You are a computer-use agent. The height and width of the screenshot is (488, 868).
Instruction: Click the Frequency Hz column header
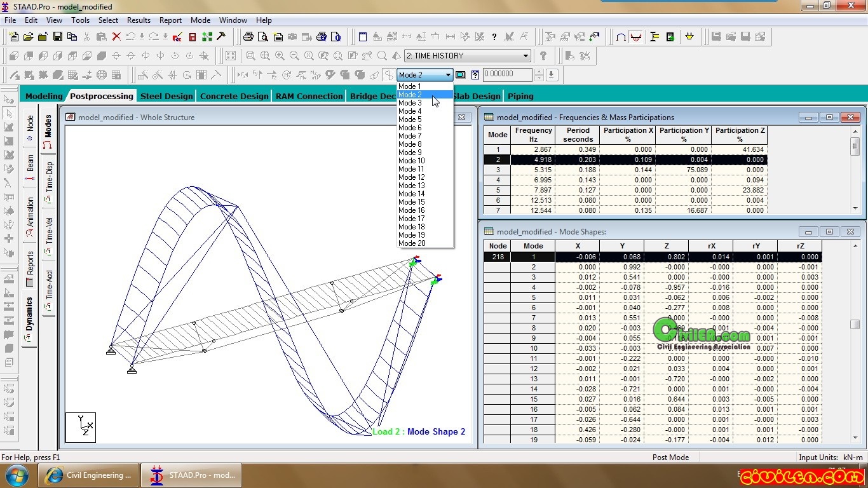[534, 135]
